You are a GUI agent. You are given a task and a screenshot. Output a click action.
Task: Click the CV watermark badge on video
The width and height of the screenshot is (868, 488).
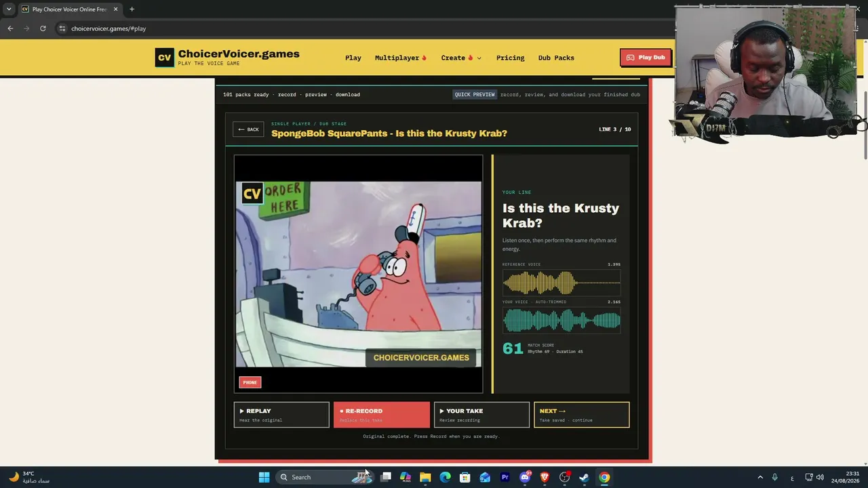(x=252, y=194)
